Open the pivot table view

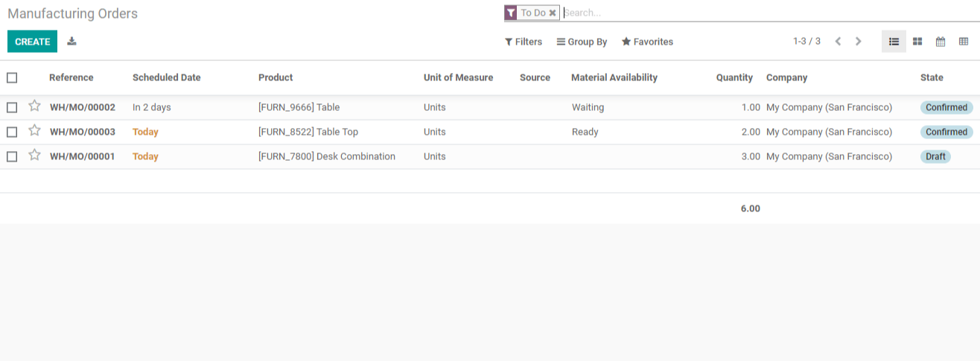[964, 42]
